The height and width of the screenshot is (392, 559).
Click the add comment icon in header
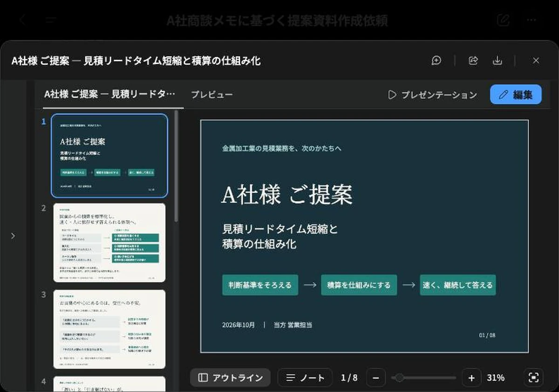(x=436, y=61)
